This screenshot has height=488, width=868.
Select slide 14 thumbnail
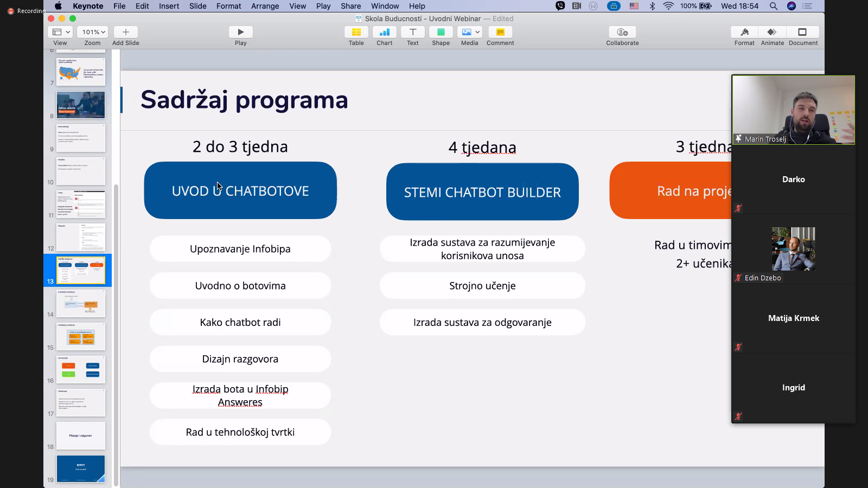coord(81,303)
